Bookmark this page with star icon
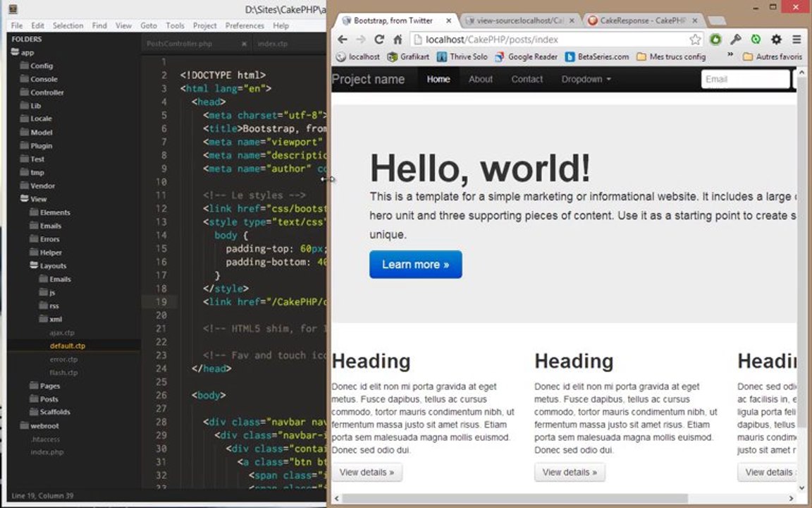 pyautogui.click(x=695, y=40)
